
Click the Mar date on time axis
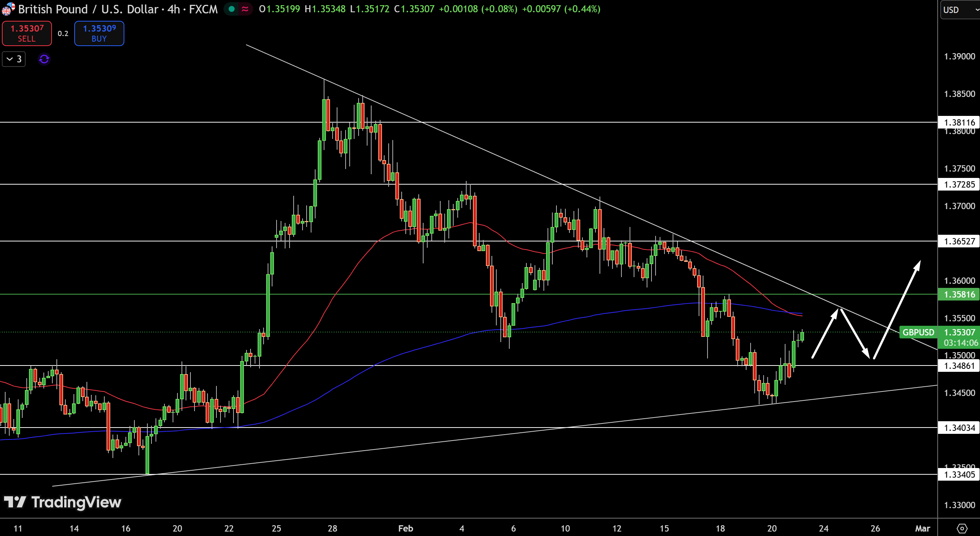coord(922,529)
